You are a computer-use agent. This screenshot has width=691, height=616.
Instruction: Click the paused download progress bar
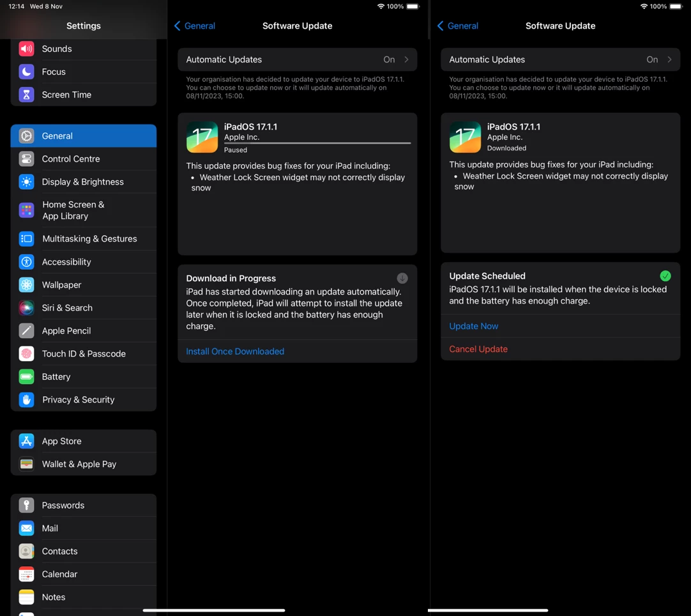(x=317, y=143)
